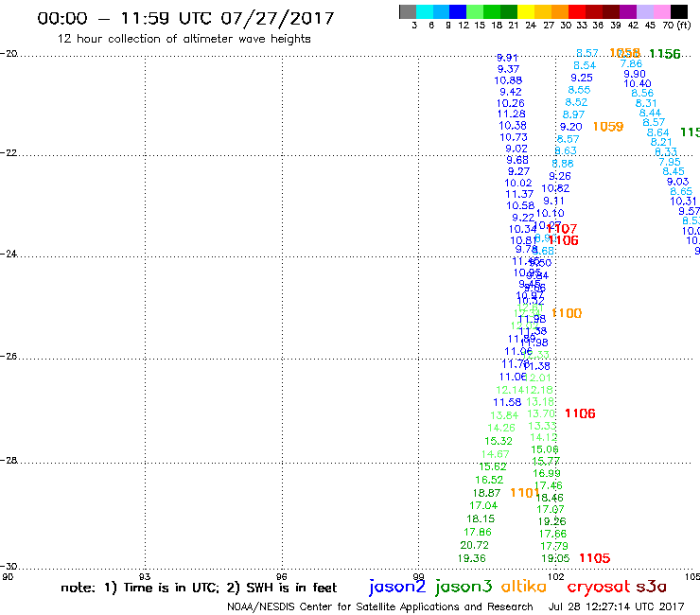The width and height of the screenshot is (700, 615).
Task: Select the '18.46' data value
Action: pyautogui.click(x=550, y=498)
